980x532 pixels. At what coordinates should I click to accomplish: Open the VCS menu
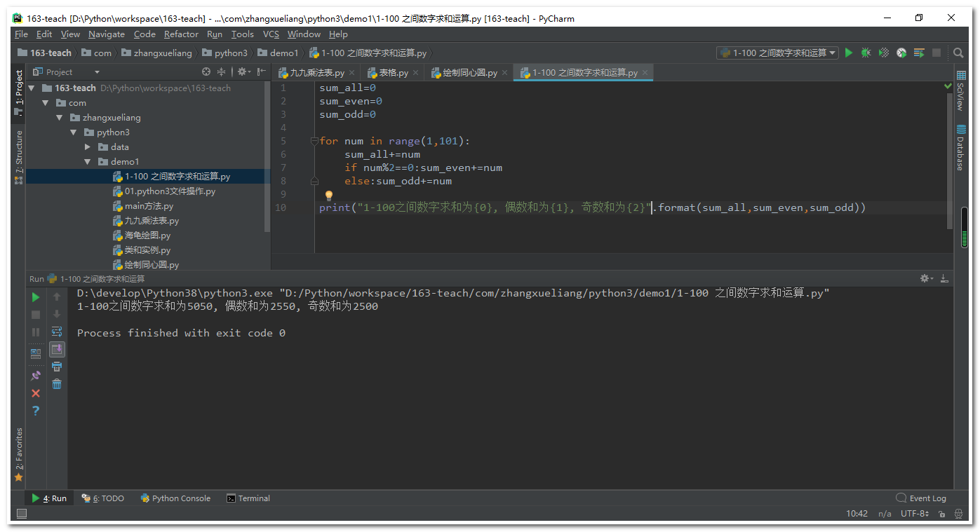271,34
